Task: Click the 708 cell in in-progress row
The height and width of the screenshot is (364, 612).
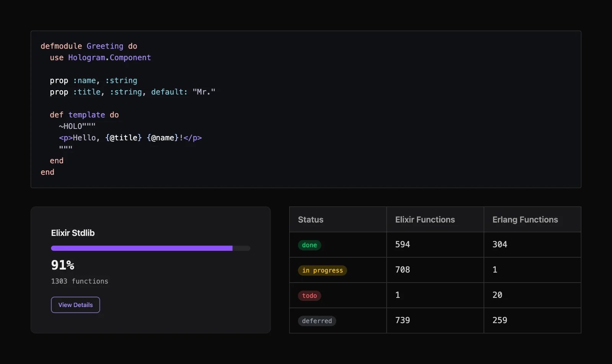Action: pyautogui.click(x=435, y=270)
